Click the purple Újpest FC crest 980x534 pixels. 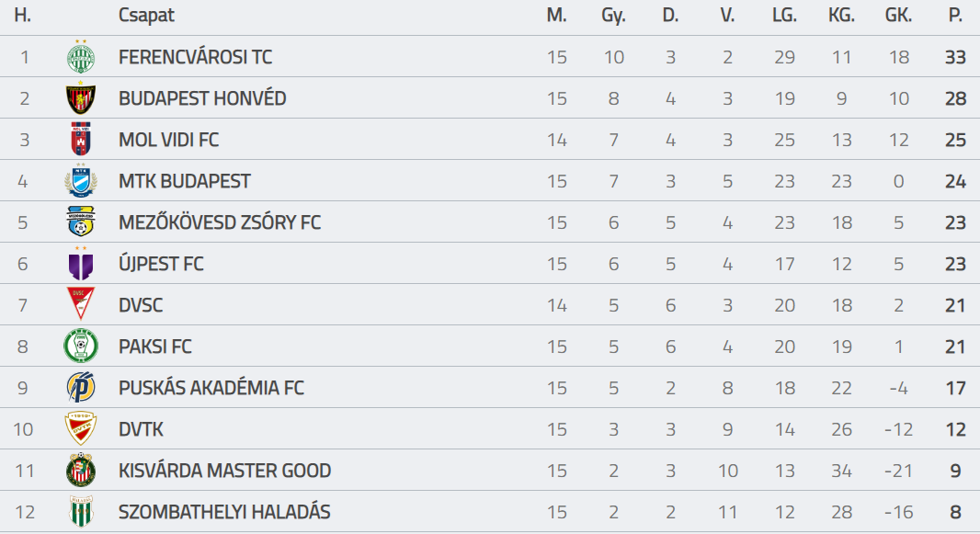tap(81, 264)
